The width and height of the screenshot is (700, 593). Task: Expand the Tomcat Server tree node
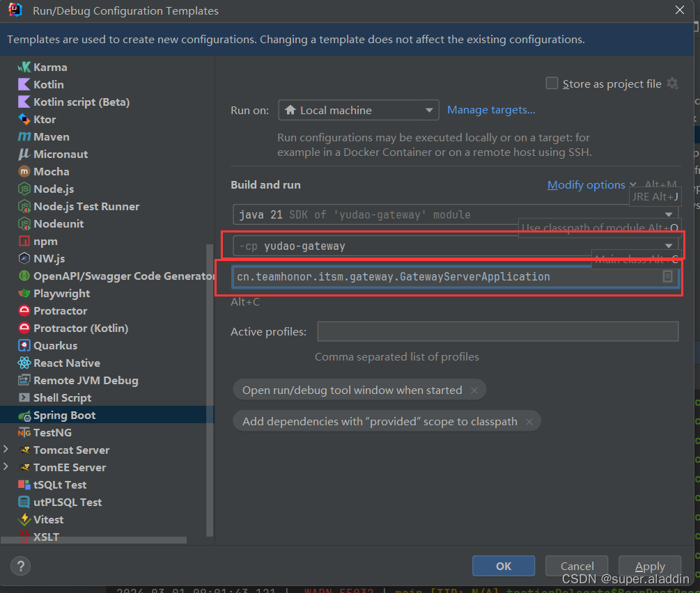coord(6,450)
